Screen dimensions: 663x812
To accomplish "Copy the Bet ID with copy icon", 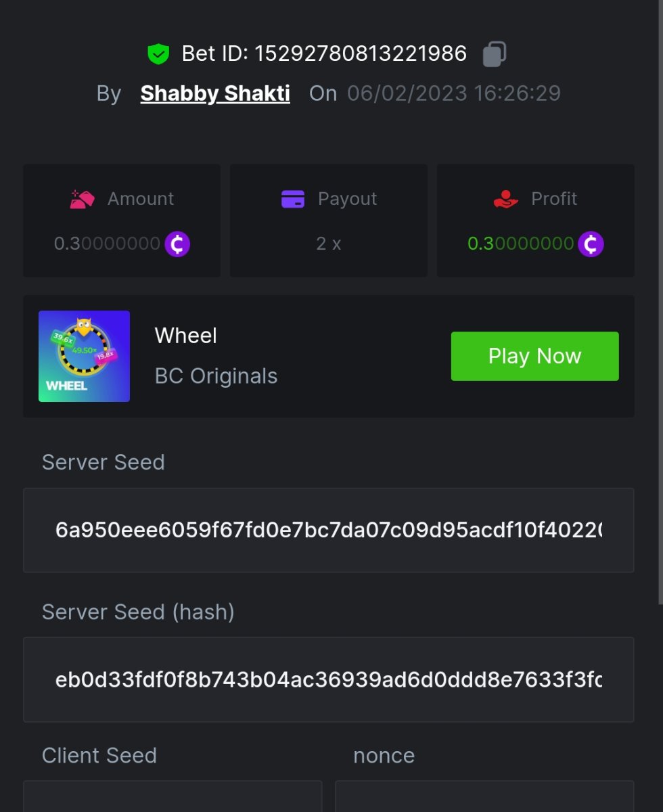I will [495, 54].
